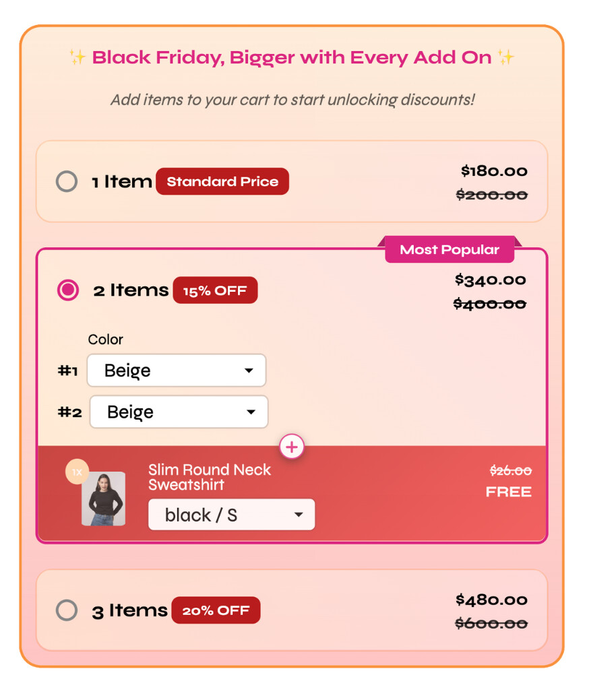Click the Most Popular ribbon badge
Screen dimensions: 589x700
[449, 250]
